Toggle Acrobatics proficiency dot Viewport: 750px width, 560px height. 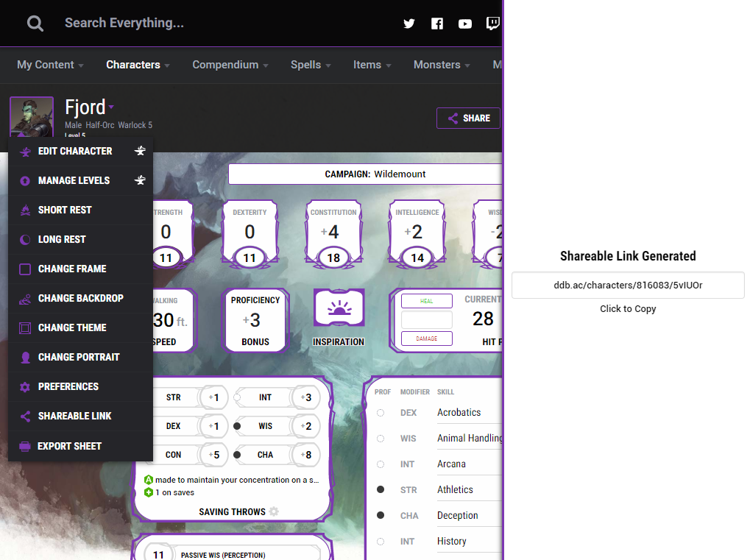click(381, 413)
